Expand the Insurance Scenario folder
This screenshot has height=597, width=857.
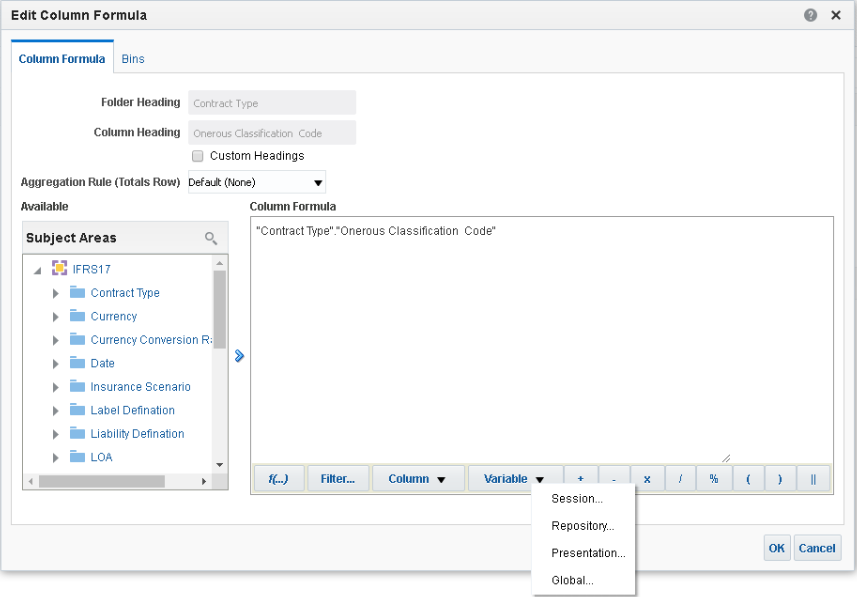coord(55,387)
